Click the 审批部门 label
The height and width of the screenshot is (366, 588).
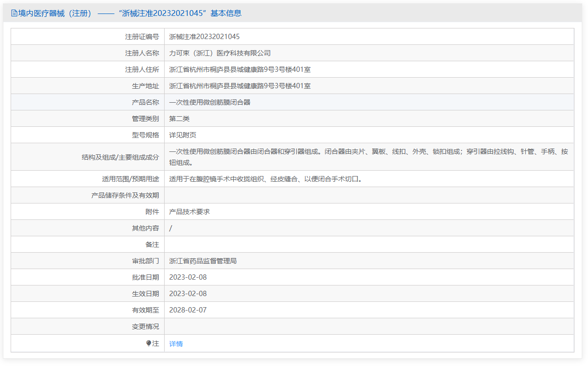pos(145,261)
